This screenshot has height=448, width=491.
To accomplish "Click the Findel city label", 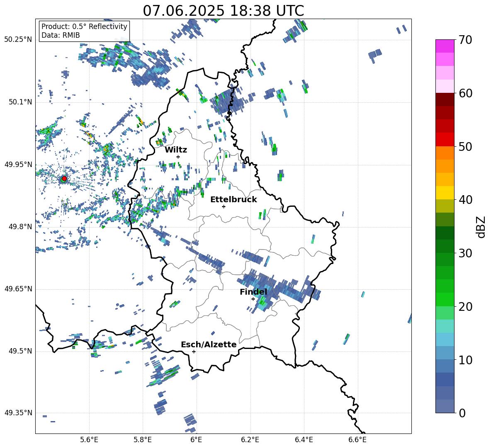I will tap(253, 292).
